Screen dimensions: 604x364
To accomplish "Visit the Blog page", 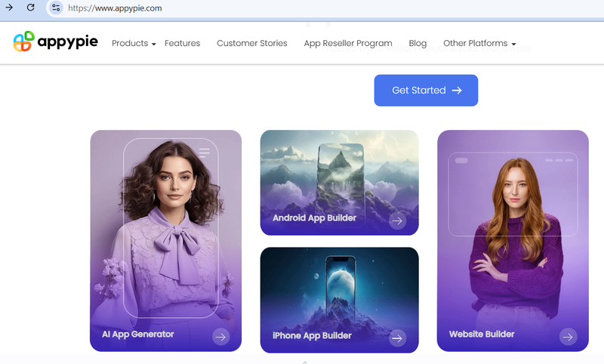I will click(418, 43).
